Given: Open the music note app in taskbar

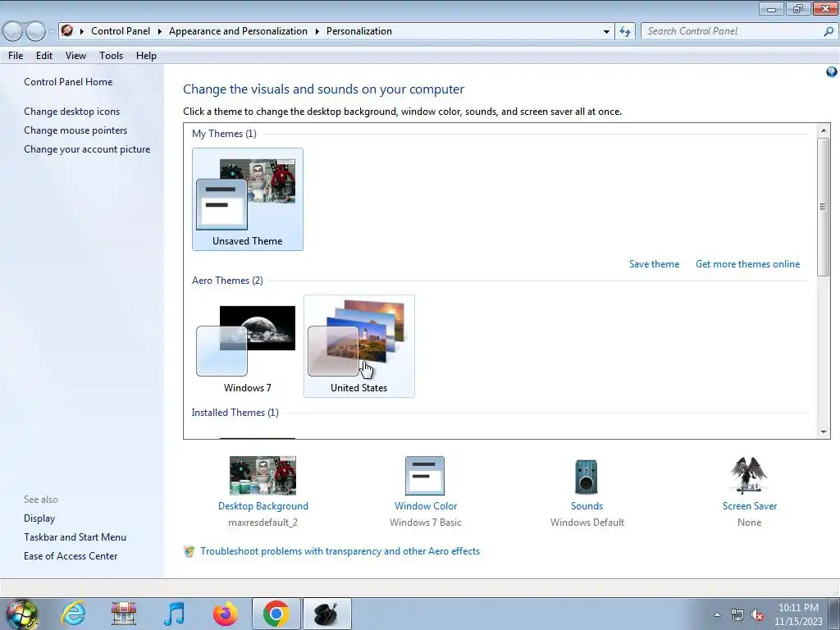Looking at the screenshot, I should 174,614.
